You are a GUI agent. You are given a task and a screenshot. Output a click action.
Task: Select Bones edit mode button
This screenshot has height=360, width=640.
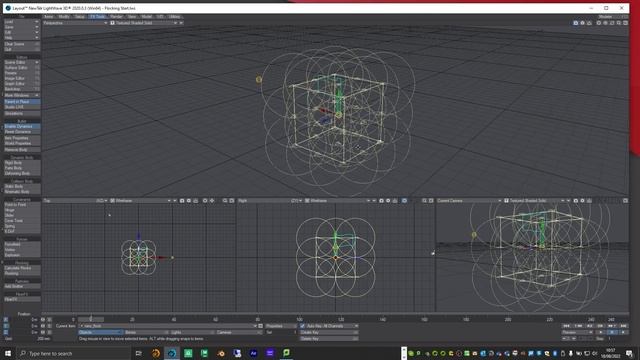pyautogui.click(x=146, y=332)
